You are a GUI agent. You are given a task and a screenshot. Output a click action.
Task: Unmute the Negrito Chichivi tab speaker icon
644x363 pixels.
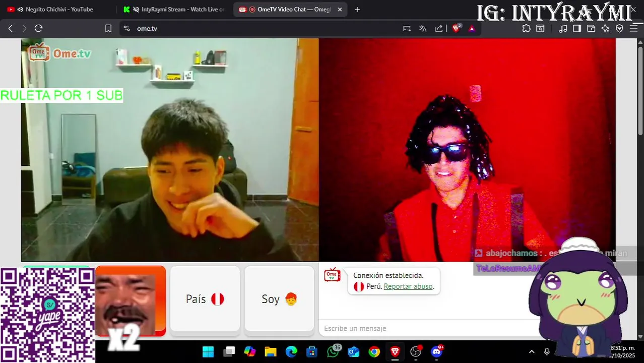click(20, 9)
